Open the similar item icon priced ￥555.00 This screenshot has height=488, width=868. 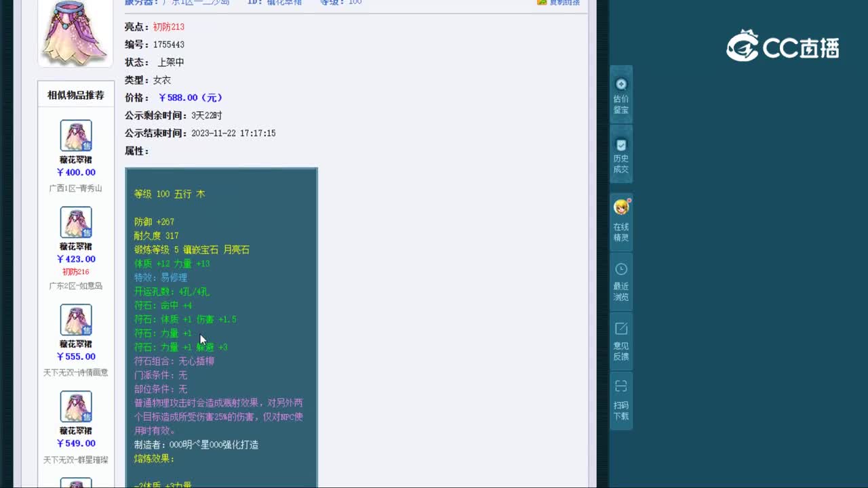pos(76,320)
